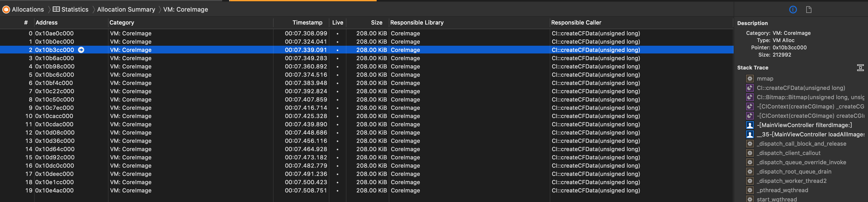Sort by the Size column header
Viewport: 868px width, 202px height.
[376, 22]
